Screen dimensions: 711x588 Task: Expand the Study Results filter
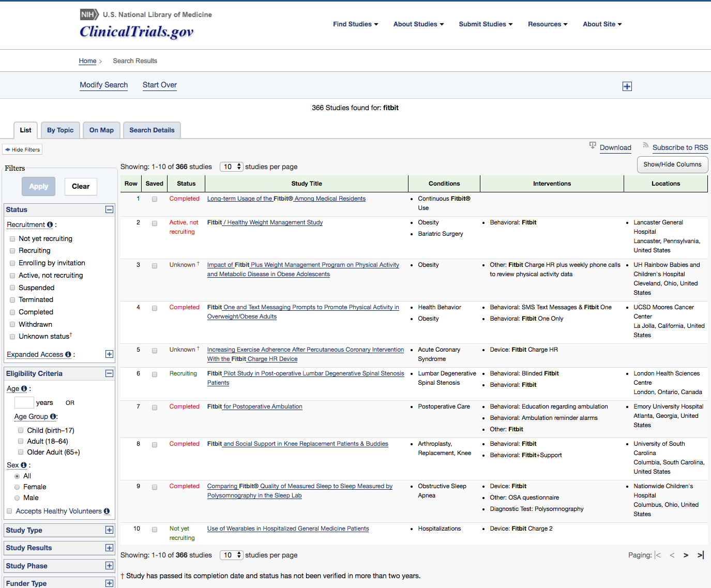[109, 548]
